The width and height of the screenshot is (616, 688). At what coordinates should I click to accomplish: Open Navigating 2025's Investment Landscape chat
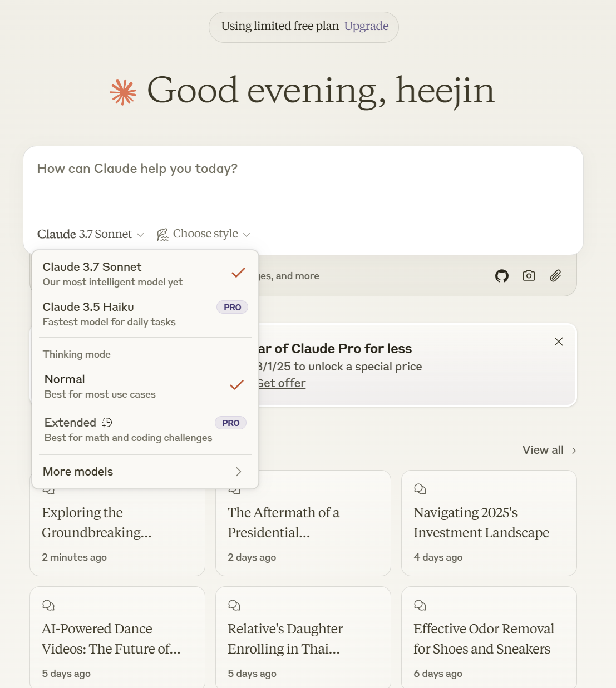(489, 523)
